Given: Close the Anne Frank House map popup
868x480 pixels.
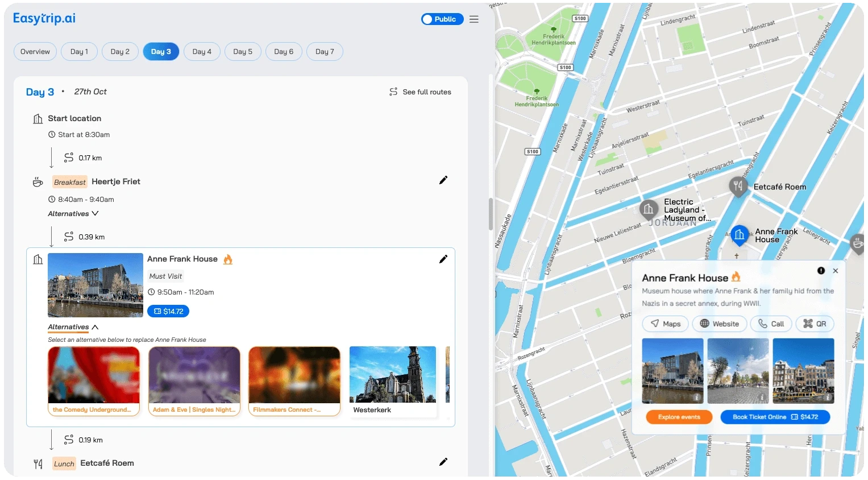Looking at the screenshot, I should click(836, 271).
